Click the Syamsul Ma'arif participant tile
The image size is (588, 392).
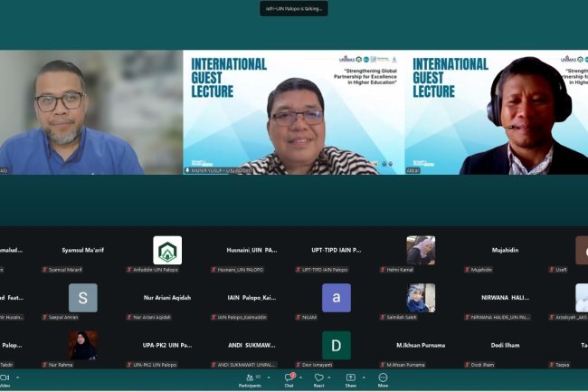pos(83,250)
